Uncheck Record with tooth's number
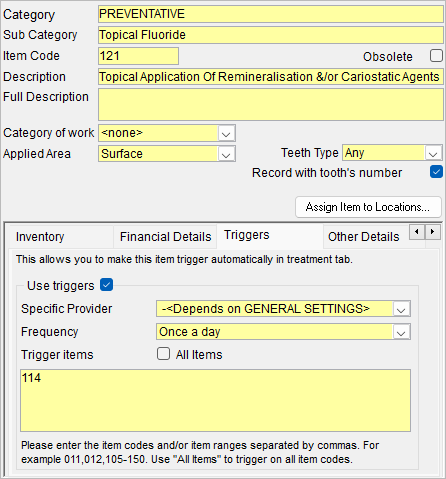Viewport: 446px width, 479px height. [x=436, y=172]
